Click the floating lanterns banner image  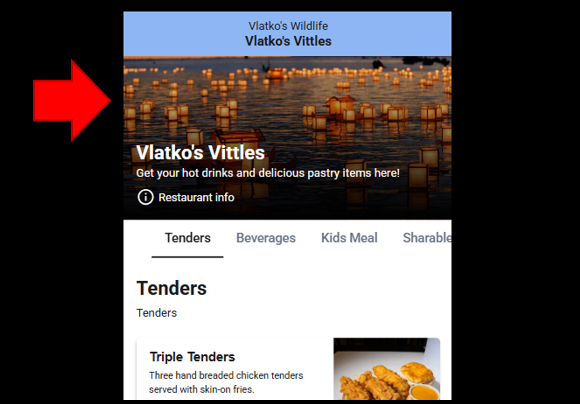tap(287, 138)
